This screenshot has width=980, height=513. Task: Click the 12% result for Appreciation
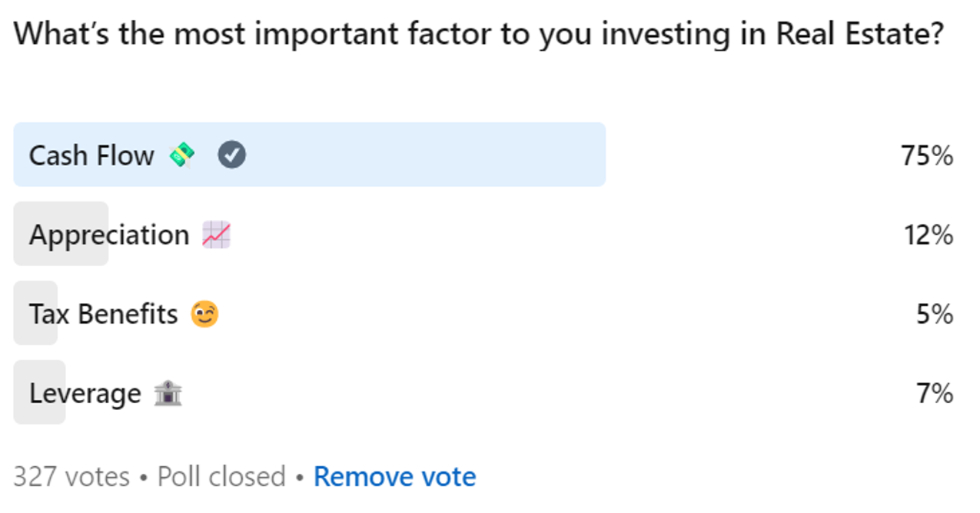(928, 235)
